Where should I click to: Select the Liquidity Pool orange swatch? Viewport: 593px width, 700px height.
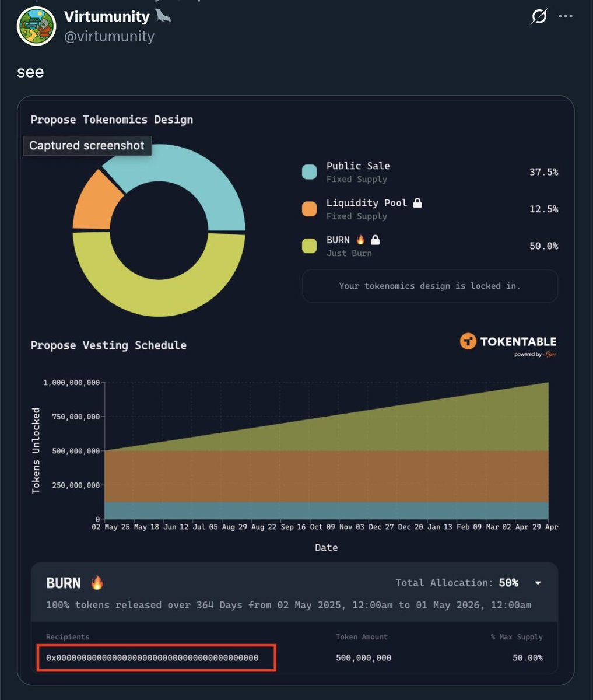[309, 209]
